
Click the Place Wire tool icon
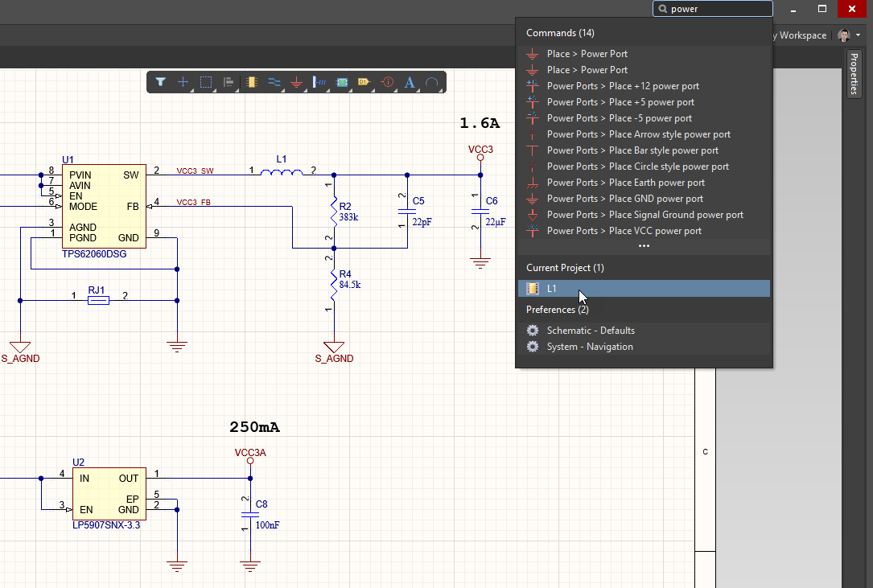tap(274, 82)
